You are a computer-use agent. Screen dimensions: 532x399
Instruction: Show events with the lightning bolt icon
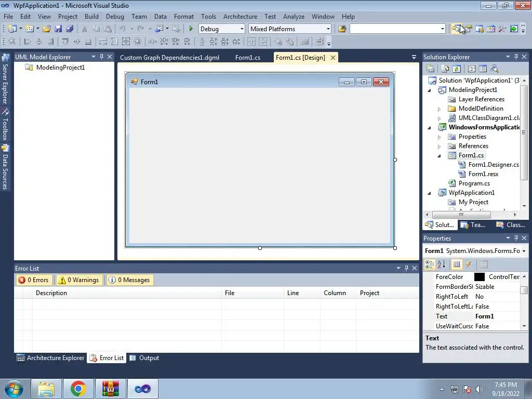click(469, 264)
